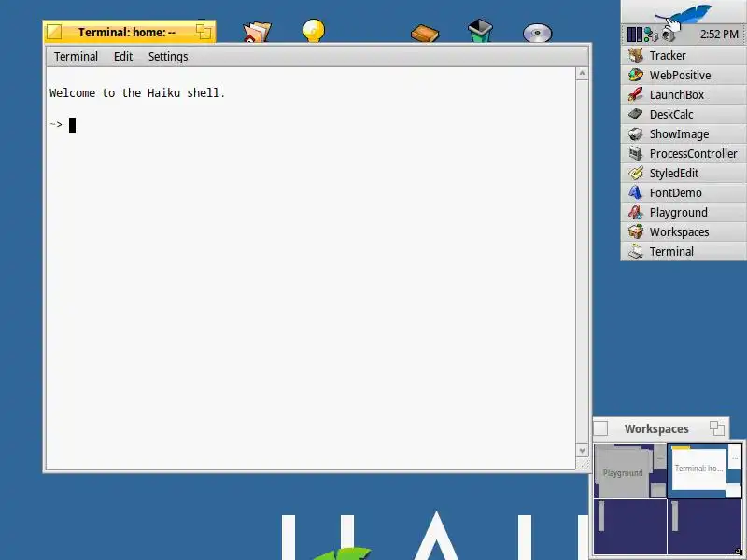Click the Terminal scrollbar down arrow

582,450
